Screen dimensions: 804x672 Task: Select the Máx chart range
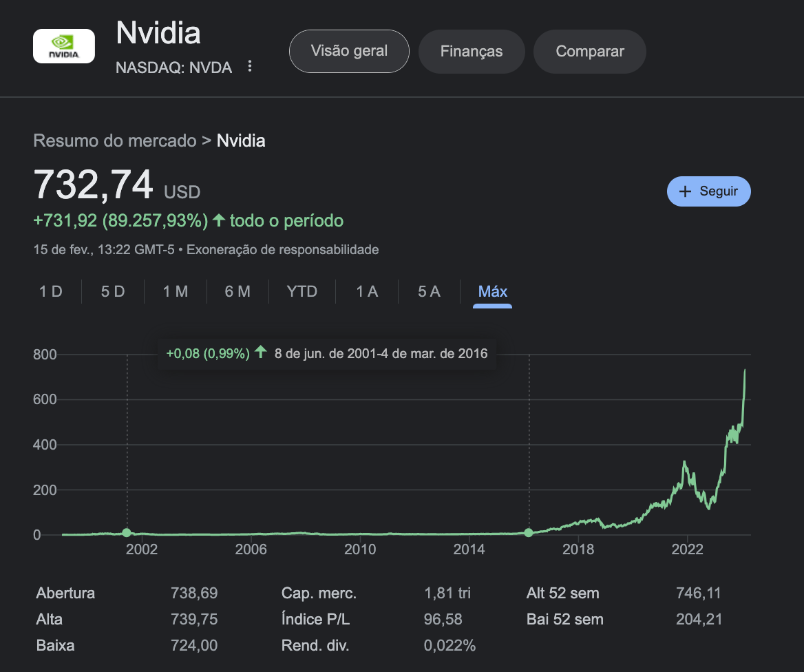(492, 291)
